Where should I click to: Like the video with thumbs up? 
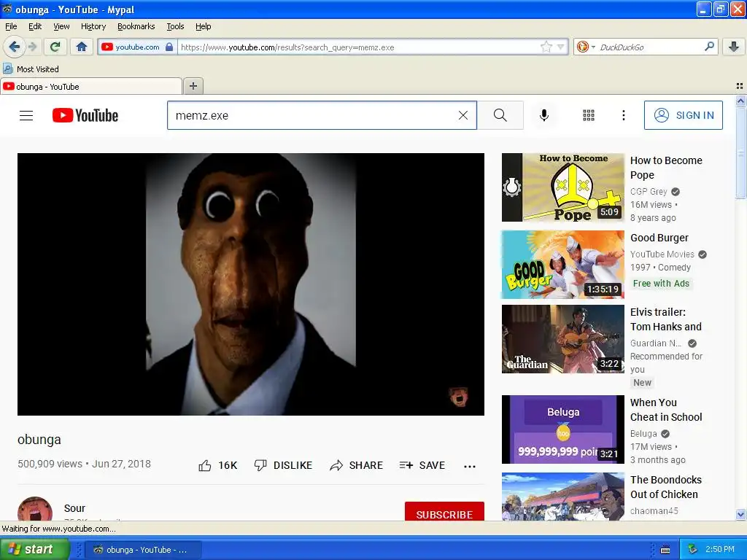coord(217,465)
